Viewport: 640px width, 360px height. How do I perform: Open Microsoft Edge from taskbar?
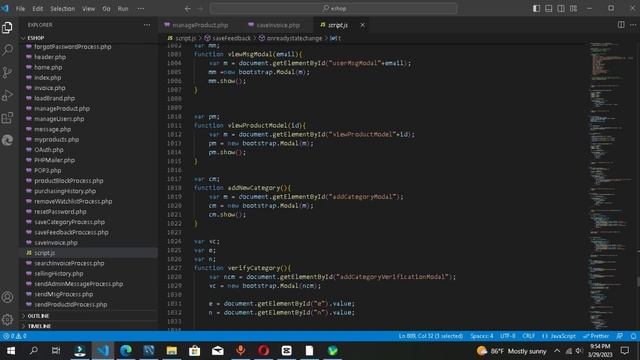point(126,351)
